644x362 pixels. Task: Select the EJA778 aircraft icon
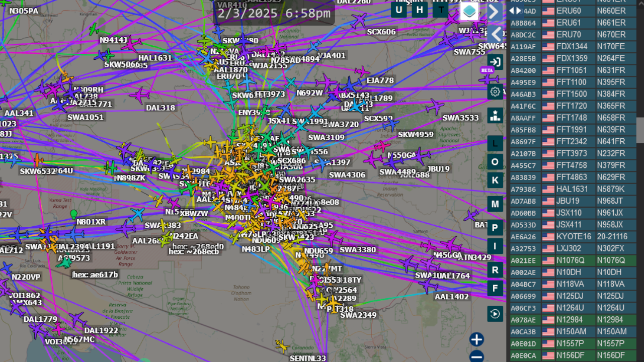tap(362, 72)
